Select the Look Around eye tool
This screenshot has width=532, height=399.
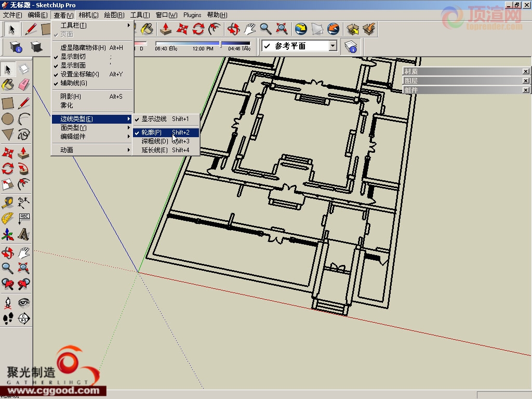pos(23,303)
